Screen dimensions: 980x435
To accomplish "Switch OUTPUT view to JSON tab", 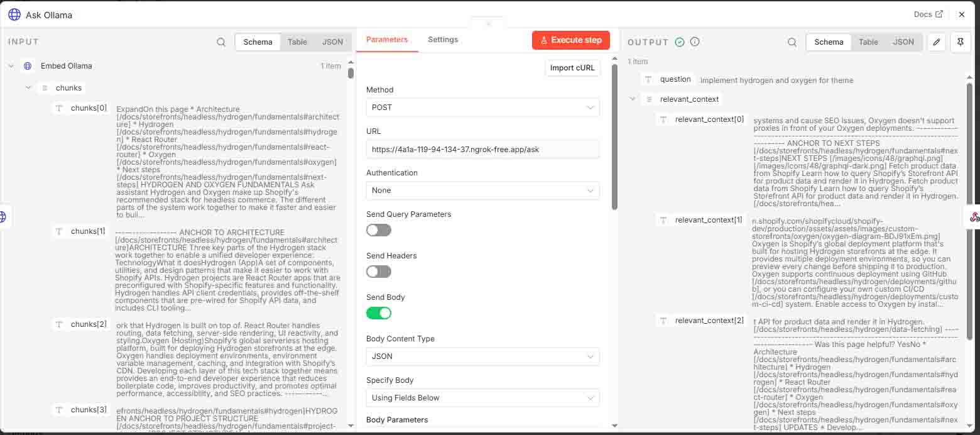I will click(903, 42).
